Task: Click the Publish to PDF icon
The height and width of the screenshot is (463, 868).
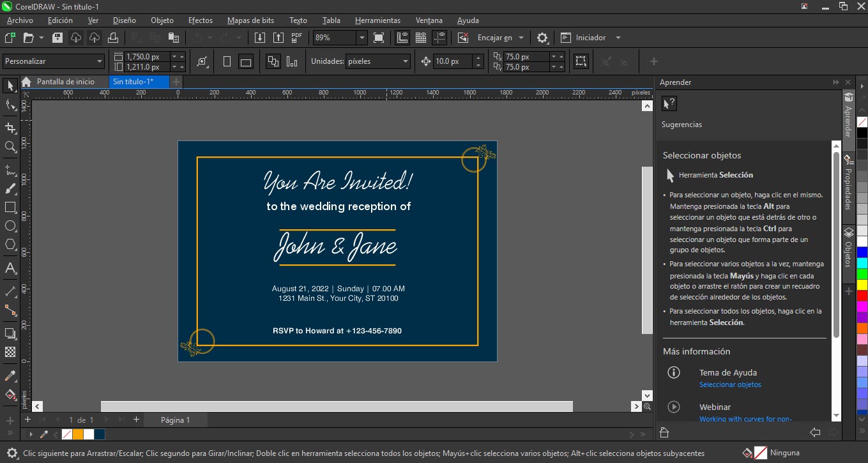Action: pyautogui.click(x=296, y=37)
